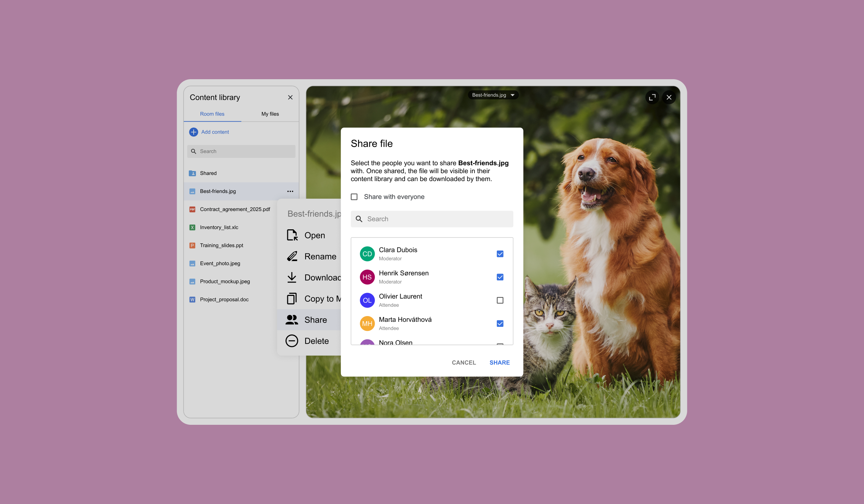Switch to the My files tab
The width and height of the screenshot is (864, 504).
click(x=270, y=114)
